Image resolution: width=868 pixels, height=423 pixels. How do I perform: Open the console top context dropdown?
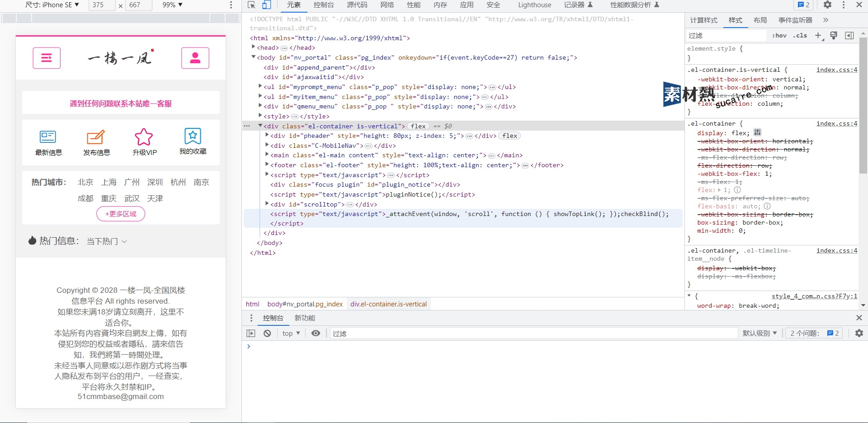[291, 333]
